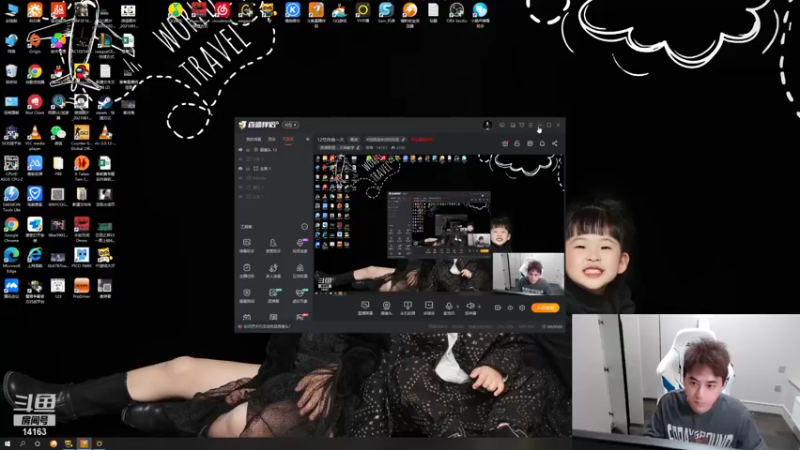Expand the speaker dropdown arrow
Viewport: 800px width, 450px height.
pyautogui.click(x=479, y=307)
